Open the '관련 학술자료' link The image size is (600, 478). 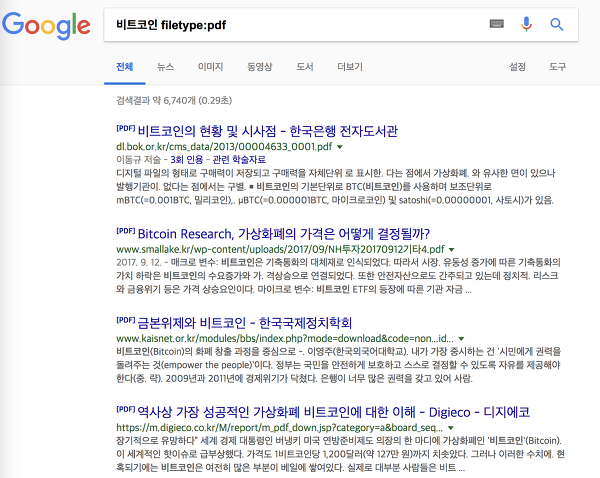point(239,159)
